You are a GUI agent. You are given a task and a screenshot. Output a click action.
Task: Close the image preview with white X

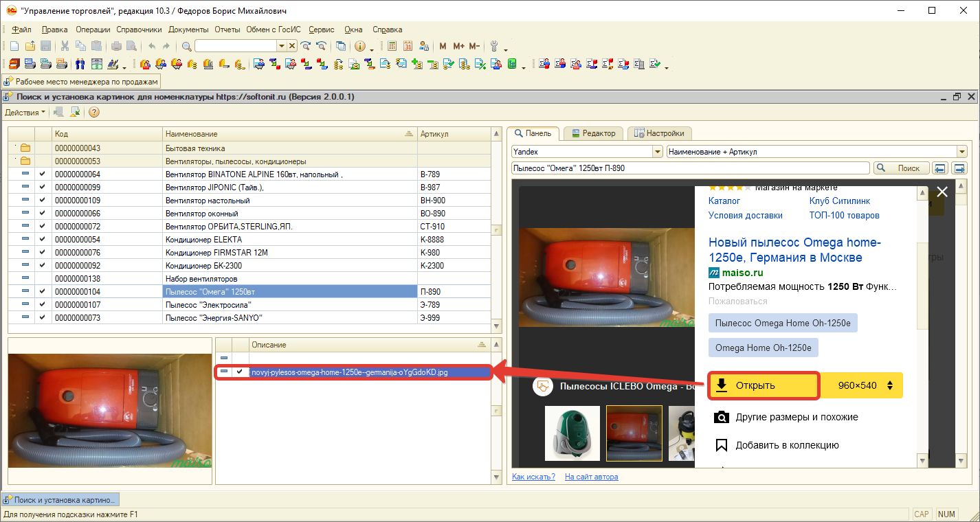[942, 192]
